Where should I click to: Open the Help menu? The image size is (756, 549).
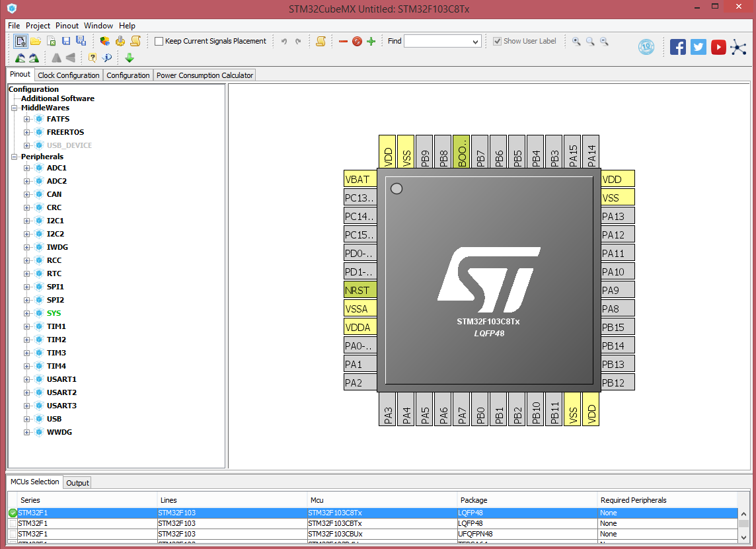(x=128, y=26)
